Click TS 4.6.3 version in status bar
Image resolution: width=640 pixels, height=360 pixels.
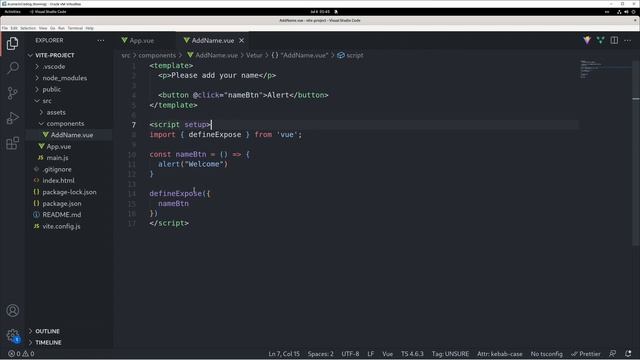pyautogui.click(x=412, y=354)
